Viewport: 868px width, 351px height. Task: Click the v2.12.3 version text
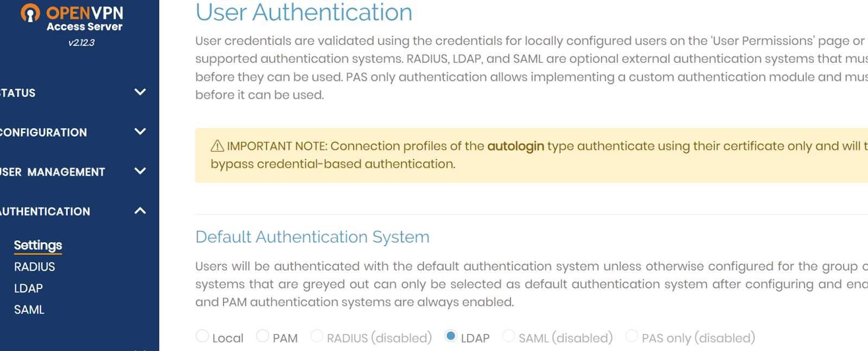point(81,43)
